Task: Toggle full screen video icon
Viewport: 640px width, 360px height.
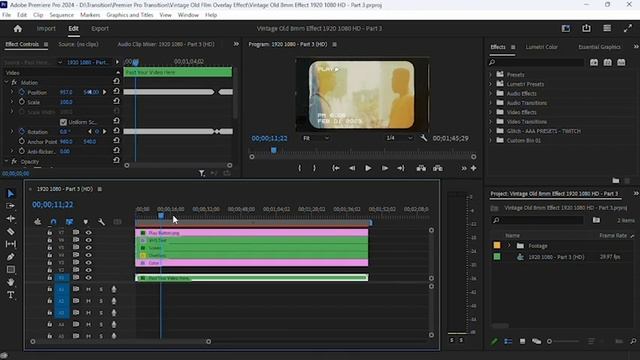Action: click(x=628, y=28)
